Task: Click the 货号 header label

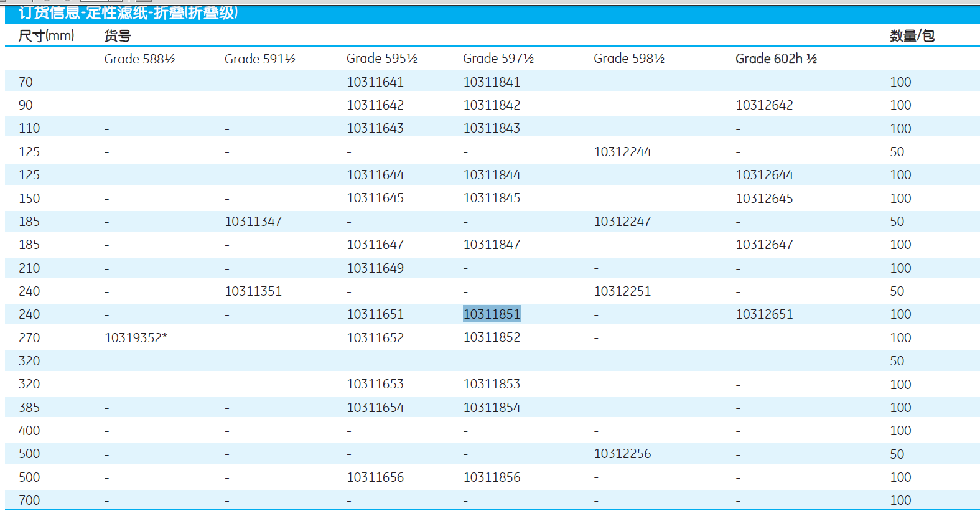Action: pyautogui.click(x=118, y=36)
